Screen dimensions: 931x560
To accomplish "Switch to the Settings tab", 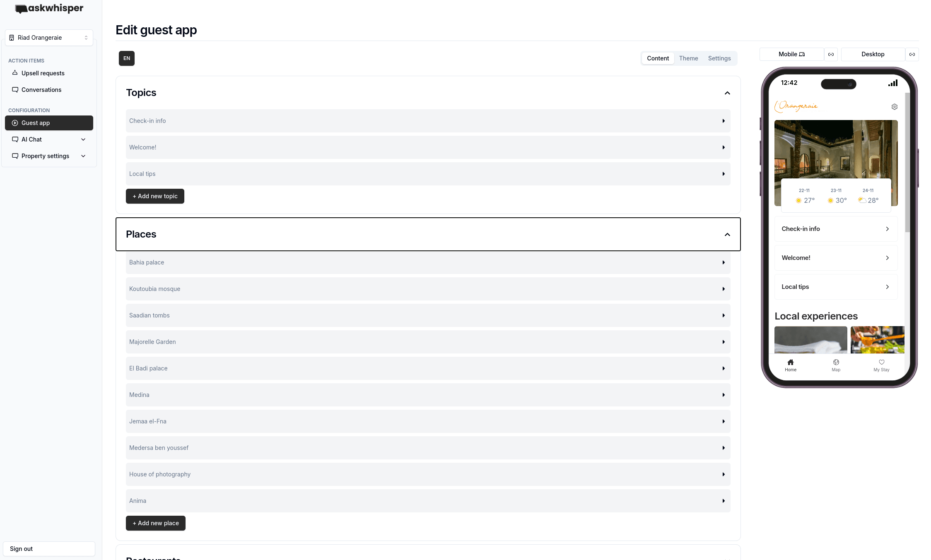I will 719,58.
